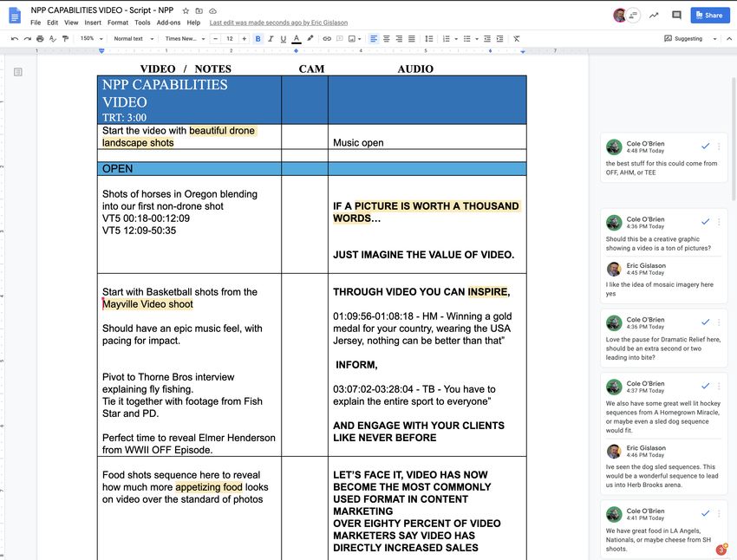Select the 'Music open' cell text
The width and height of the screenshot is (737, 560).
click(358, 143)
